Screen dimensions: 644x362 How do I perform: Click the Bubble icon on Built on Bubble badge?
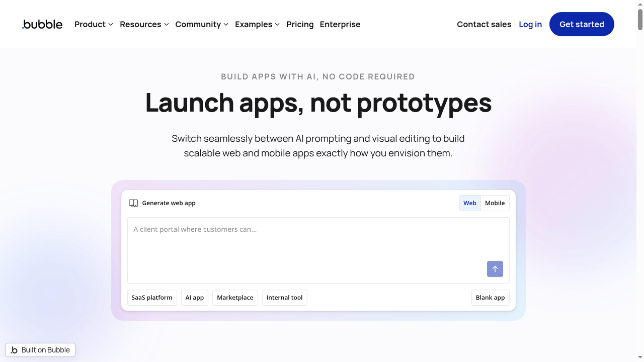pyautogui.click(x=15, y=349)
